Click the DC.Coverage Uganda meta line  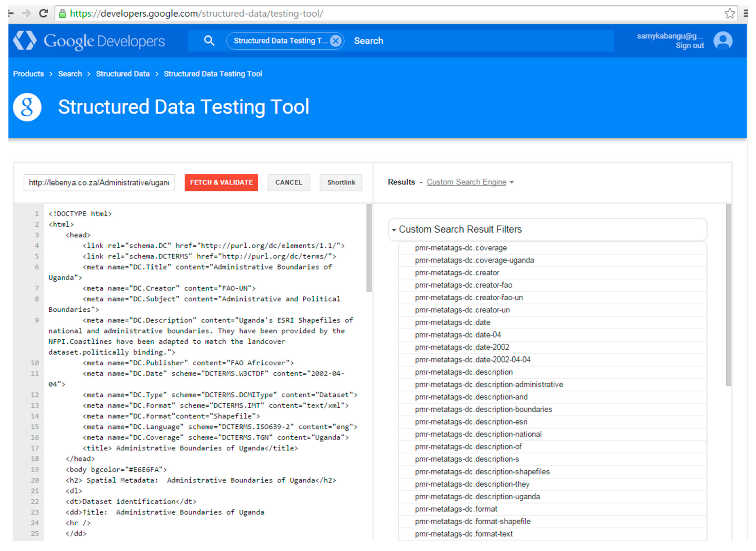[216, 438]
